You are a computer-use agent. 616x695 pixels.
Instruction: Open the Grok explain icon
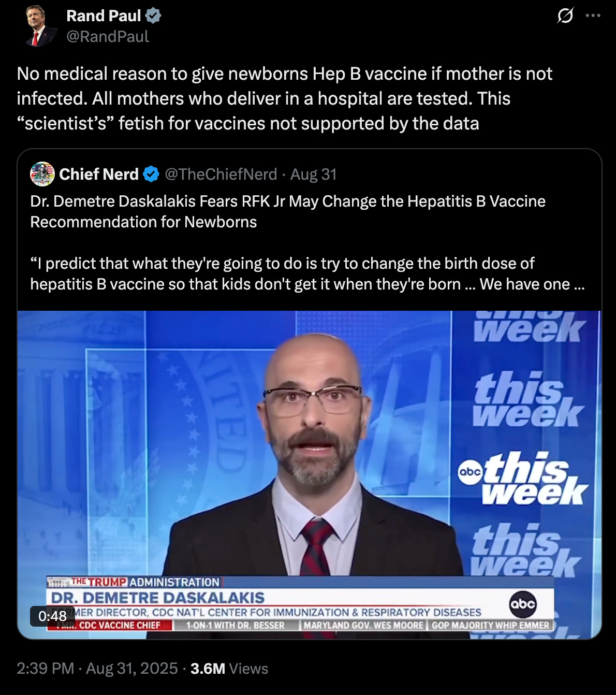565,16
